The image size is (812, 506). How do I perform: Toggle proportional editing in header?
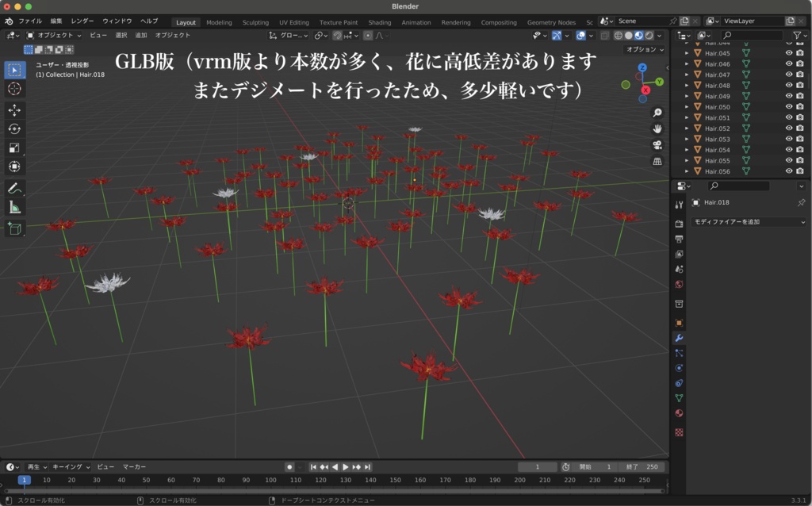tap(368, 35)
